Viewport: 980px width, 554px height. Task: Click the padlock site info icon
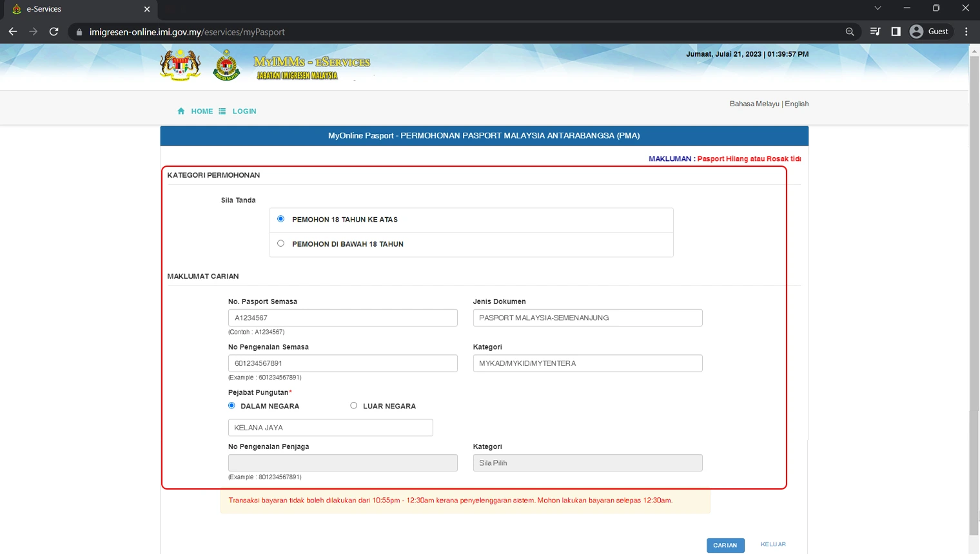coord(79,32)
